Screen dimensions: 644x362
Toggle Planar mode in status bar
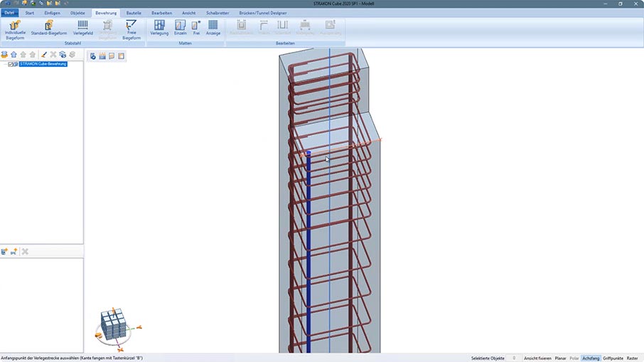click(x=560, y=358)
